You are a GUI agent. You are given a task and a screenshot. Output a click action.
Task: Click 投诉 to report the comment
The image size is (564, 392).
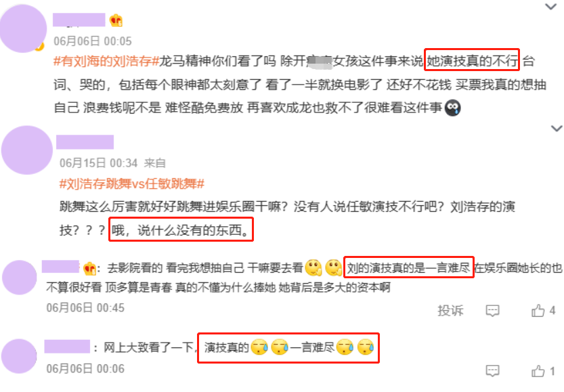(x=450, y=310)
